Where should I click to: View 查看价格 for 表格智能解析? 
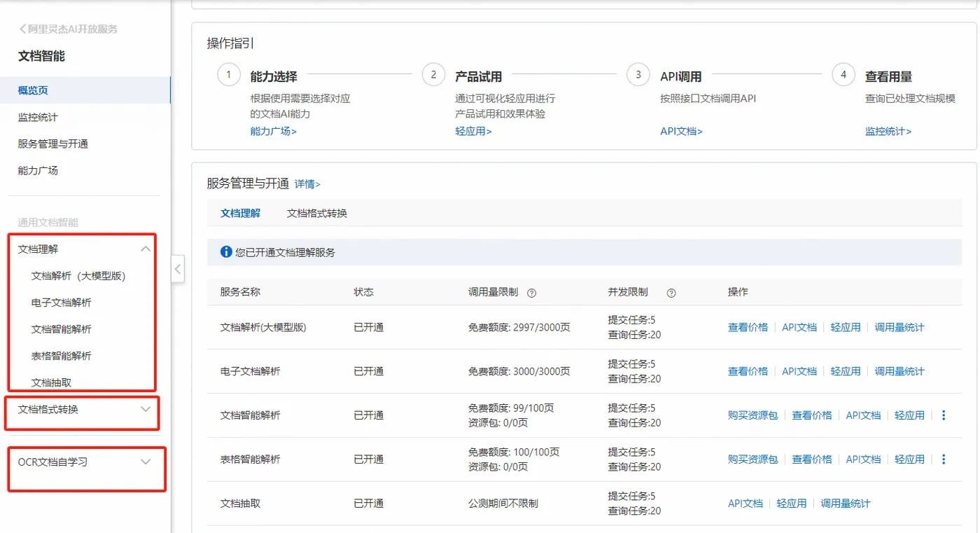point(812,459)
